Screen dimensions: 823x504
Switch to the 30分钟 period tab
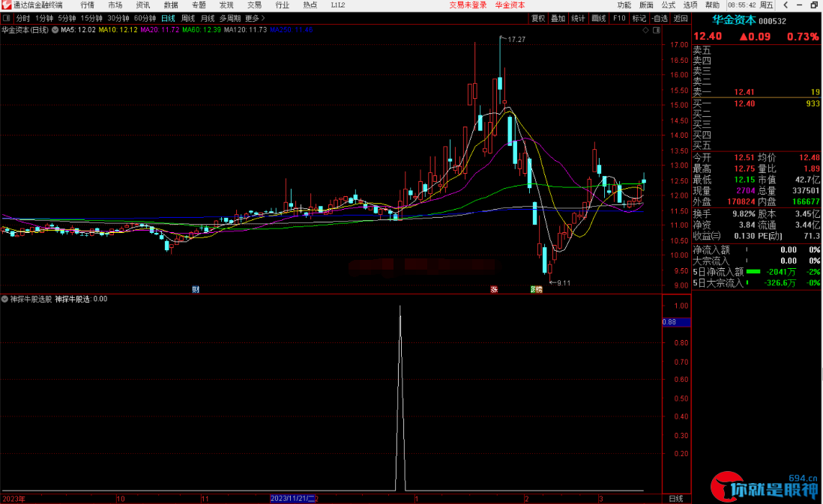point(118,19)
